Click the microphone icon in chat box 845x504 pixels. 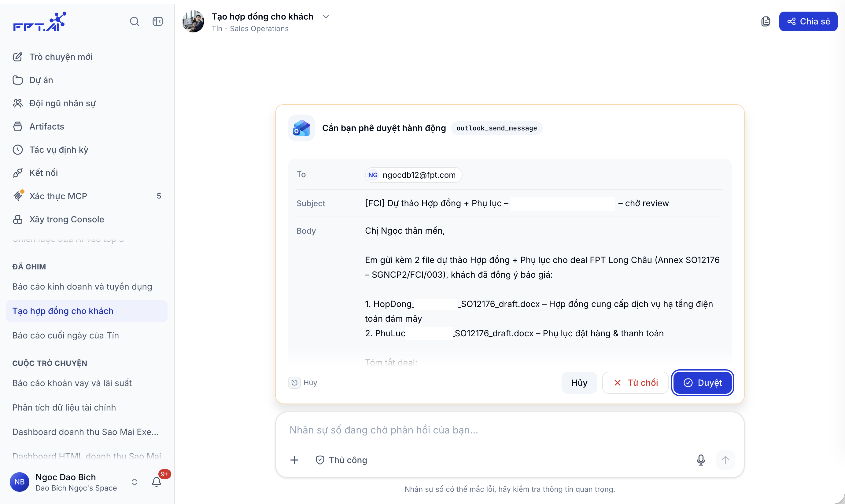tap(700, 460)
